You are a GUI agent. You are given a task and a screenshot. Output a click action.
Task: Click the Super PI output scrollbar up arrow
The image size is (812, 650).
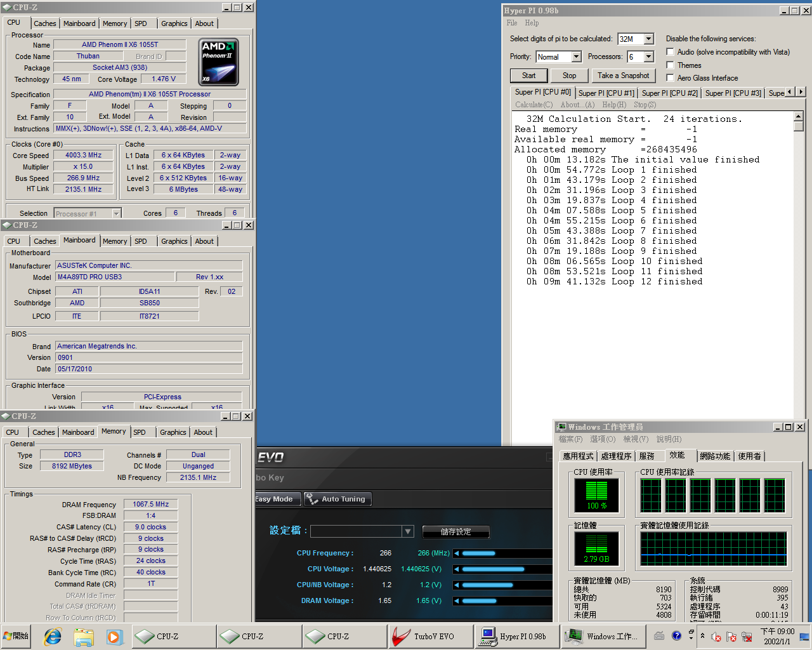pos(798,116)
